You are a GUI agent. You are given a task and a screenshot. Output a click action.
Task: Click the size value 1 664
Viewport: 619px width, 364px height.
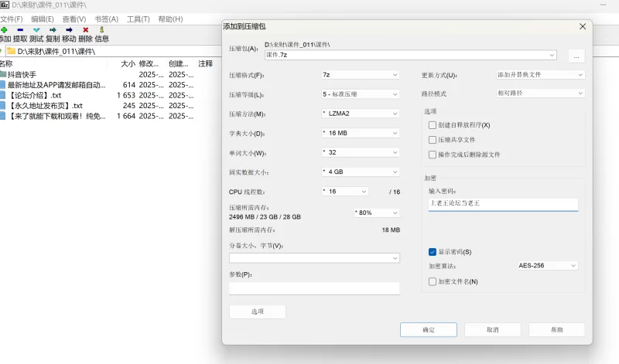[x=126, y=116]
